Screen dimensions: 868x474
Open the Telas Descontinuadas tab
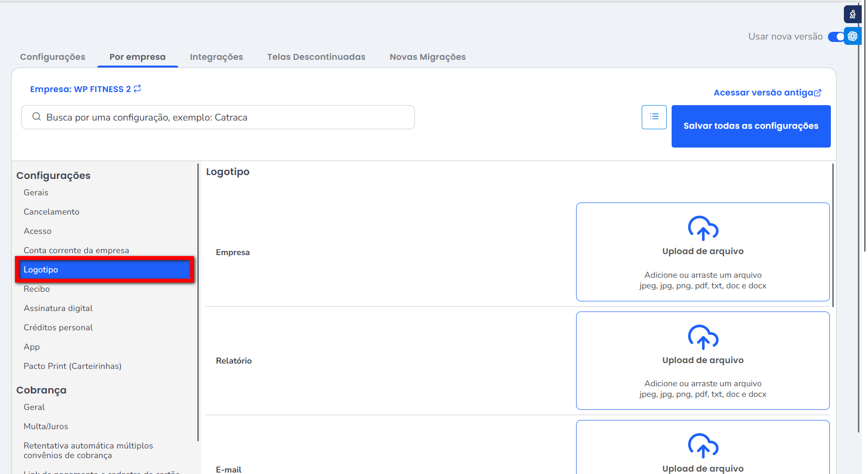(316, 57)
